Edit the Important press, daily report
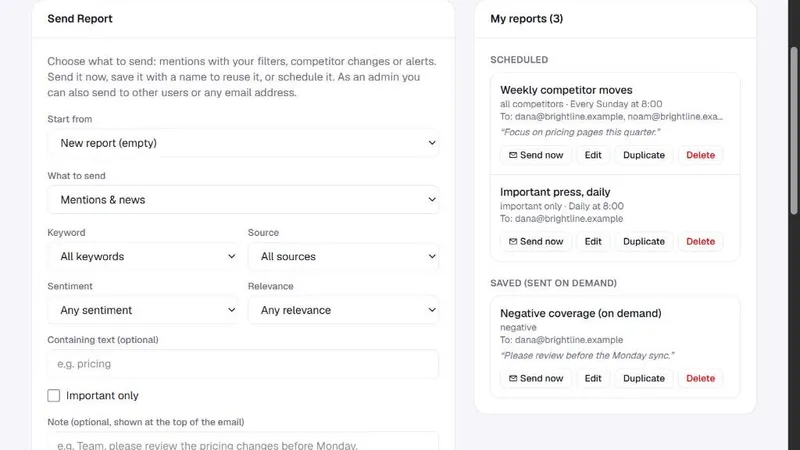Screen dimensions: 800x450 pyautogui.click(x=593, y=241)
